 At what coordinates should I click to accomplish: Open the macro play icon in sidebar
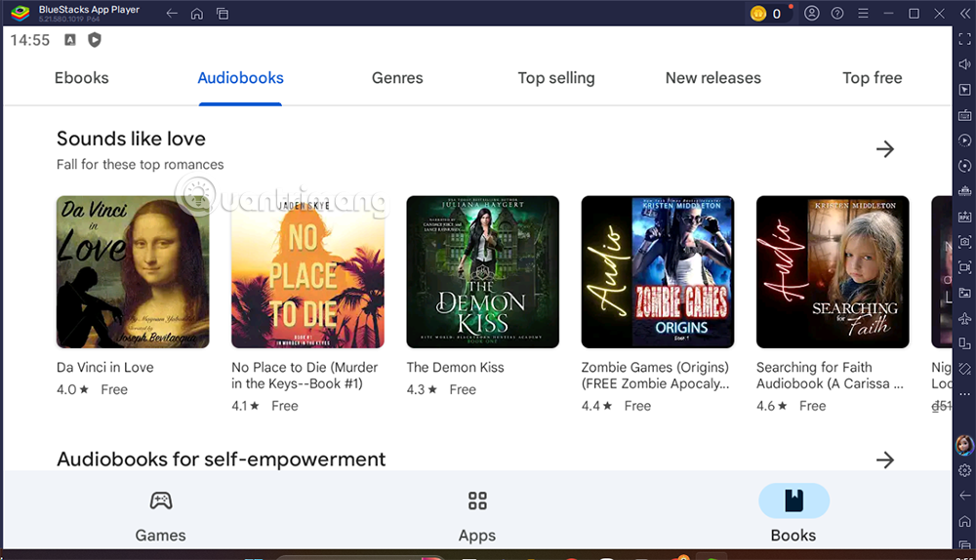[965, 140]
